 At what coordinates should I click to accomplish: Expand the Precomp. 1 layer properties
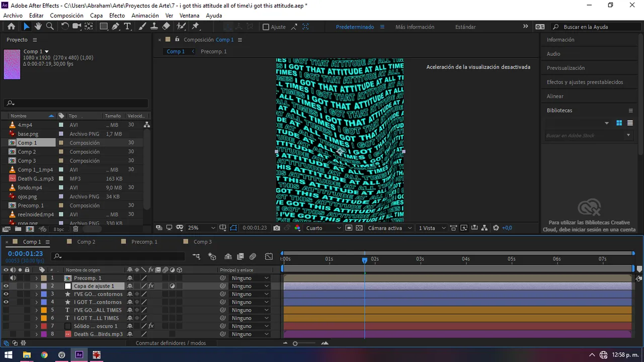(36, 278)
